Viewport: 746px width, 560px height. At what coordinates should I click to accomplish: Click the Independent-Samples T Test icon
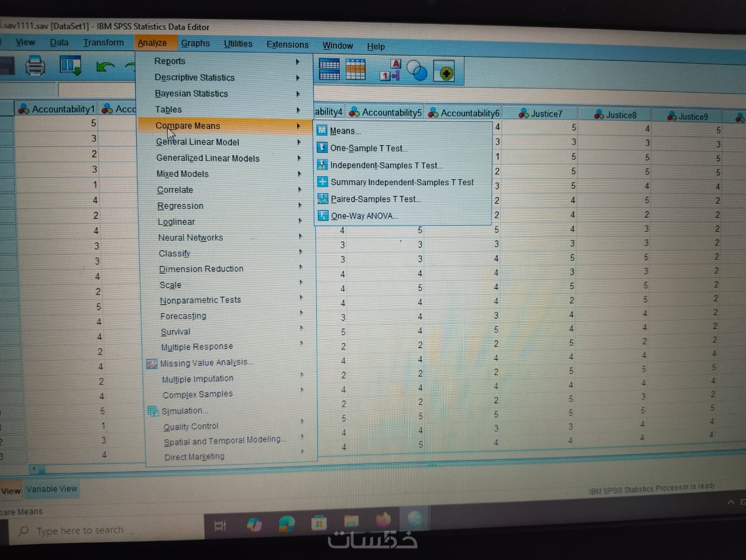tap(322, 165)
